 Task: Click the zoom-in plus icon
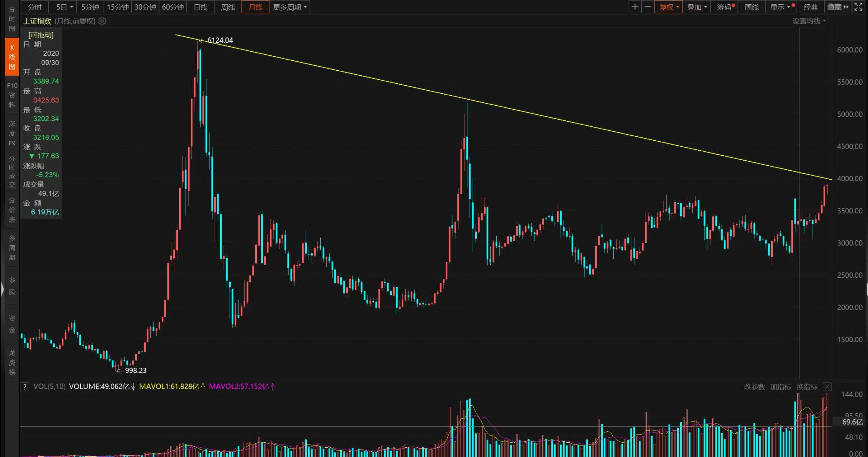(634, 7)
